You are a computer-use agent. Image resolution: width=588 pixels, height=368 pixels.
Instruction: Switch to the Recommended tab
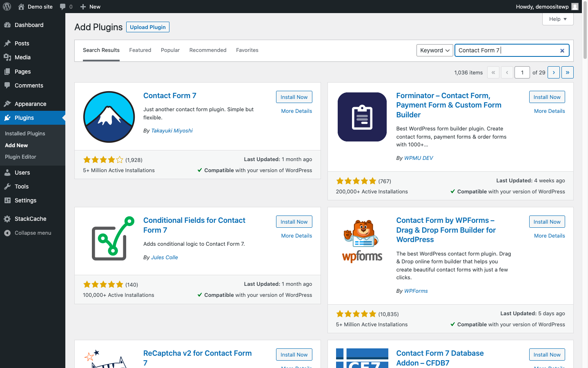pyautogui.click(x=208, y=50)
